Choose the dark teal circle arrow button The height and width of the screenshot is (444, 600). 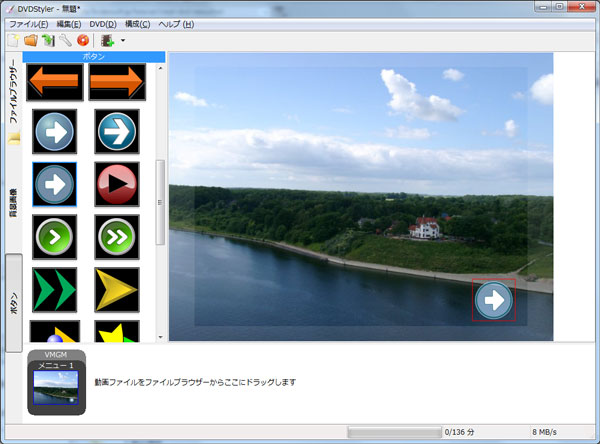[x=117, y=131]
